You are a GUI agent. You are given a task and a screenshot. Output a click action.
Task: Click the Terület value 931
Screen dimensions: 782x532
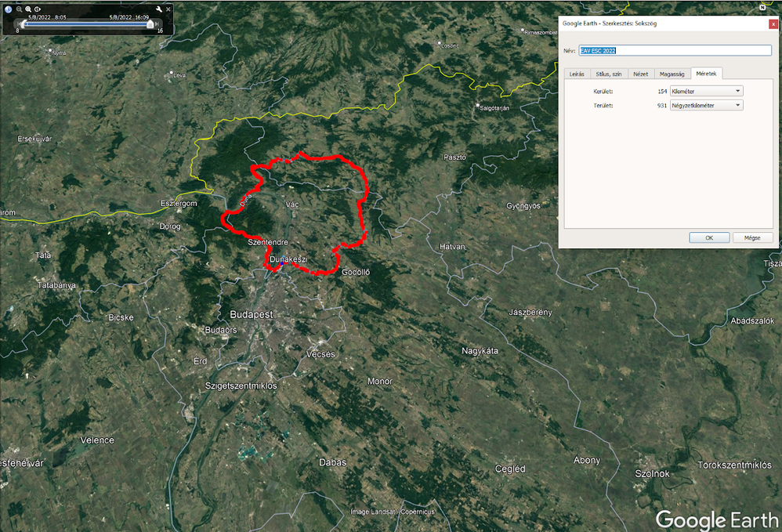click(x=662, y=106)
